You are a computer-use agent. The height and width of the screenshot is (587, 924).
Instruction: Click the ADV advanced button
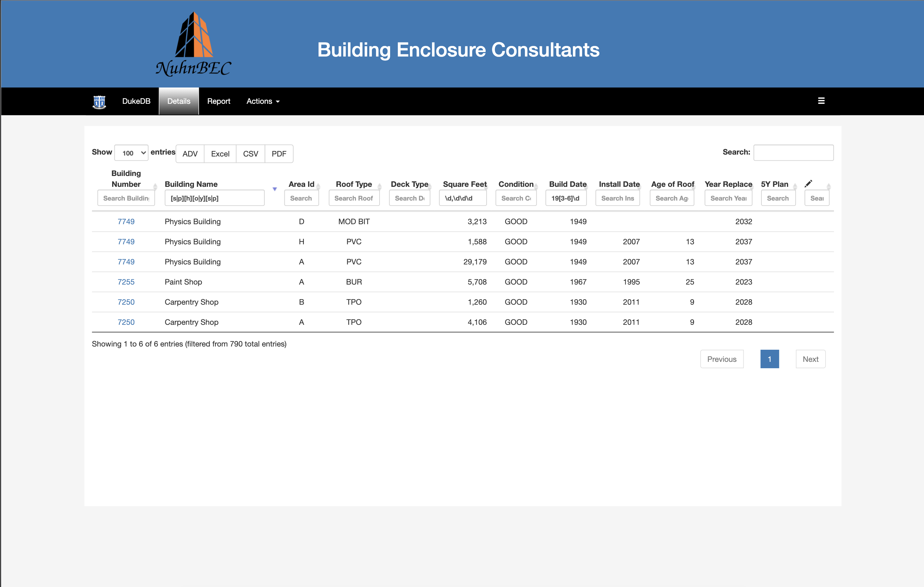[190, 154]
